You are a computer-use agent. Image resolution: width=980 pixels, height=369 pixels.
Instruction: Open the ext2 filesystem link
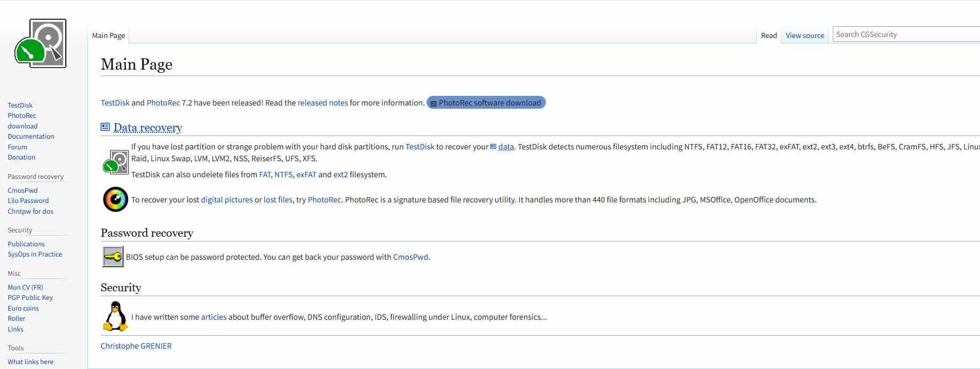[340, 175]
